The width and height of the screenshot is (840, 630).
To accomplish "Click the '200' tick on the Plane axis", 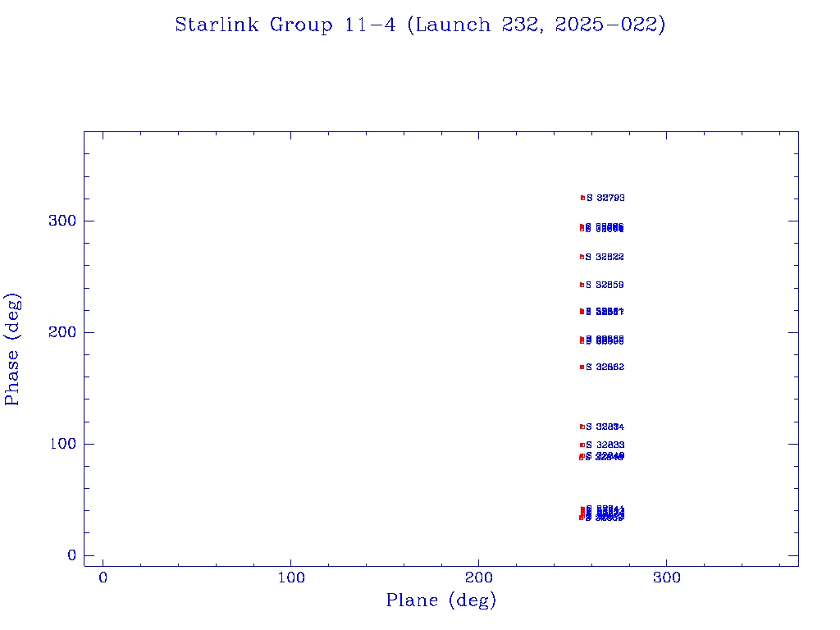I will tap(478, 577).
